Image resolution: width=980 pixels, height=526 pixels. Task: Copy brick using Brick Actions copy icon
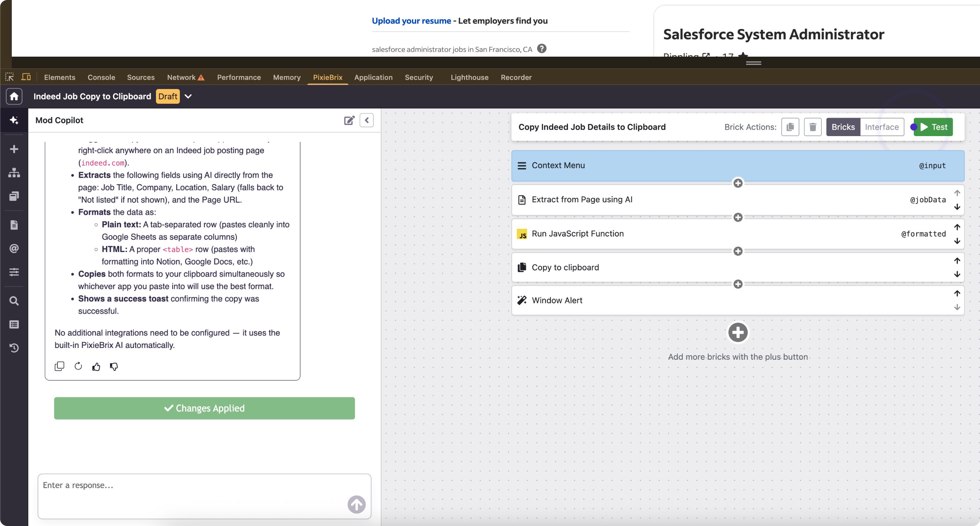[x=790, y=127]
